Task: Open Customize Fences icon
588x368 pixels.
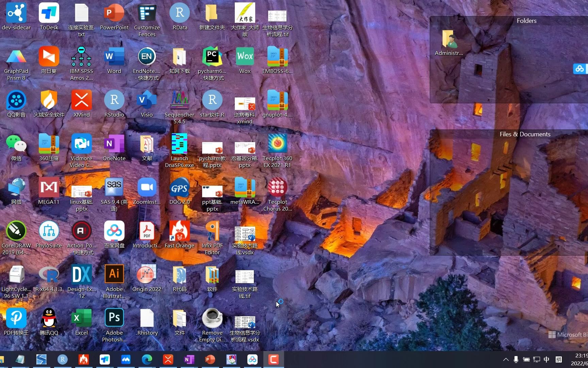Action: pyautogui.click(x=147, y=20)
